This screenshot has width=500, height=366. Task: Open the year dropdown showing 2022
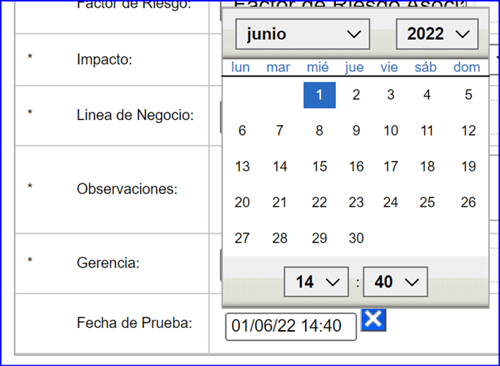point(437,34)
